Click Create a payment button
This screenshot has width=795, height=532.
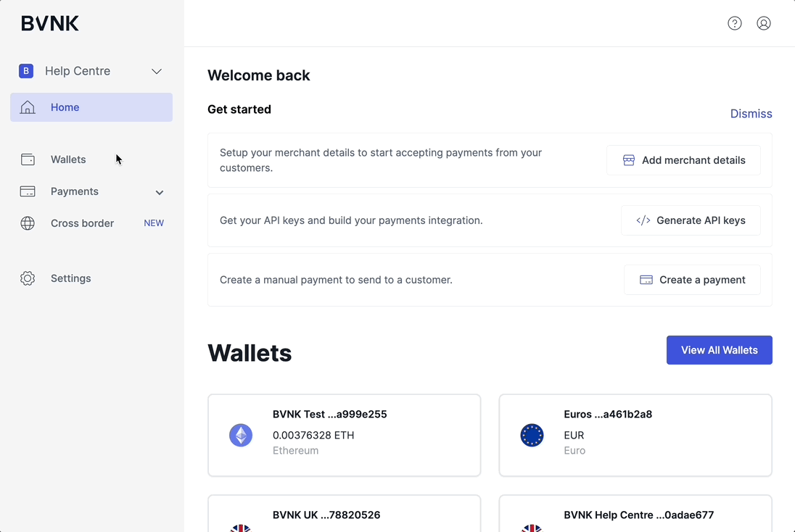(x=692, y=280)
